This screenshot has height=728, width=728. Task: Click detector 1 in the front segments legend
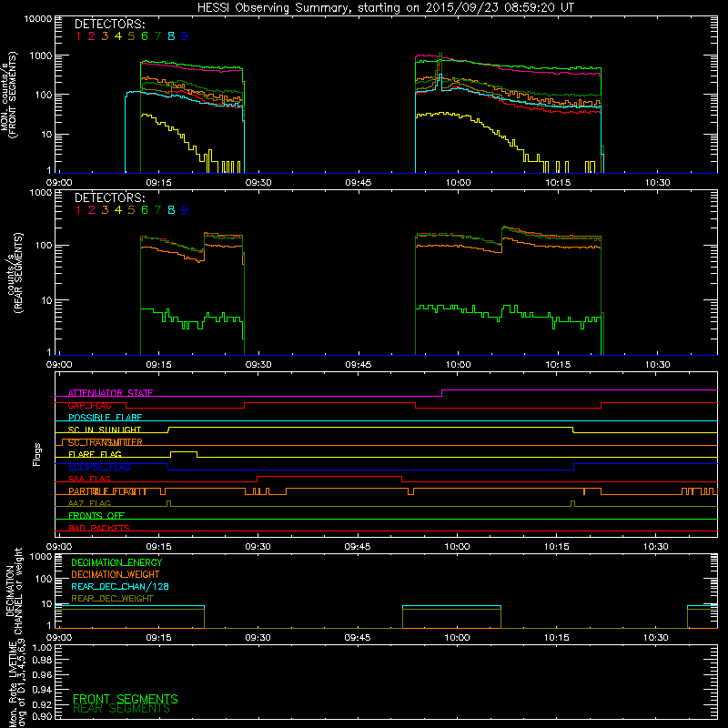pyautogui.click(x=78, y=36)
